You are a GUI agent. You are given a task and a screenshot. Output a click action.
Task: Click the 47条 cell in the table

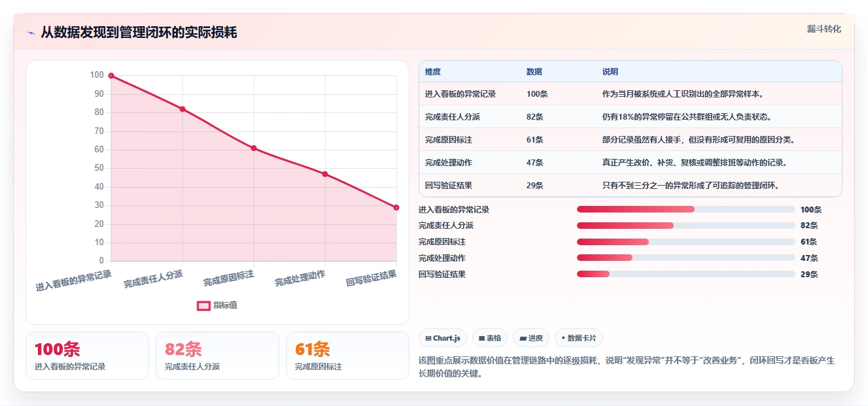pos(535,163)
